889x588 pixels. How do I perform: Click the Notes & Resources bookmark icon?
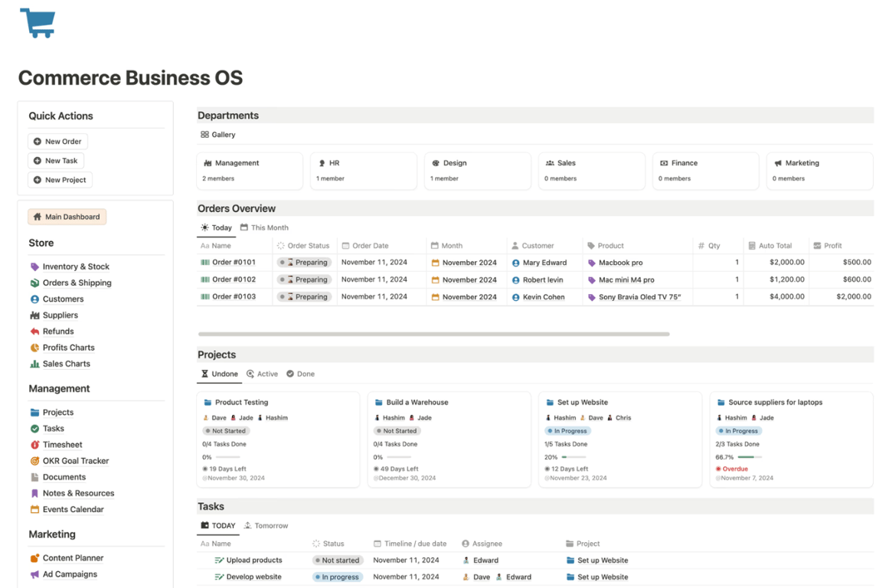(x=34, y=493)
